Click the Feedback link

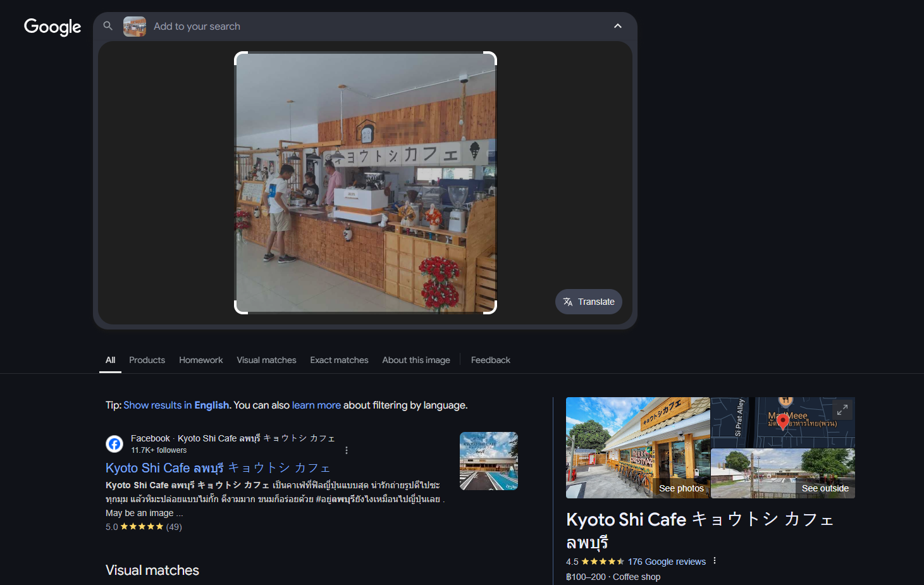(490, 360)
